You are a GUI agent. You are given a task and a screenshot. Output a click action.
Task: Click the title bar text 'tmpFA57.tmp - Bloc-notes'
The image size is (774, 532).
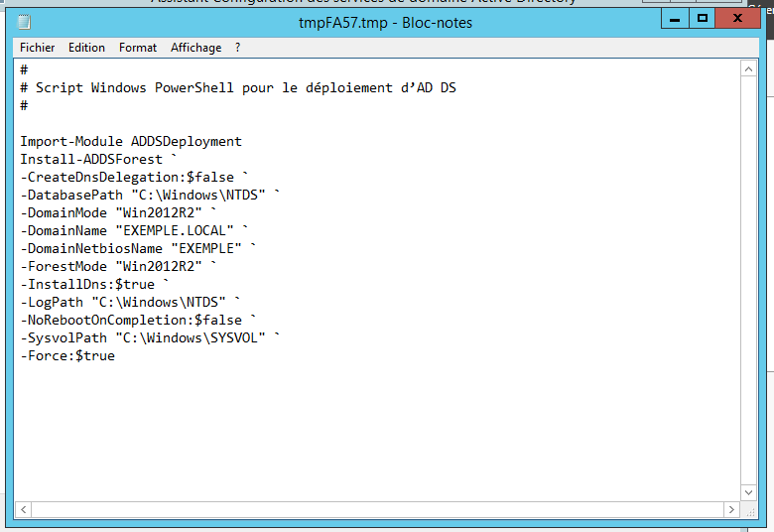386,23
